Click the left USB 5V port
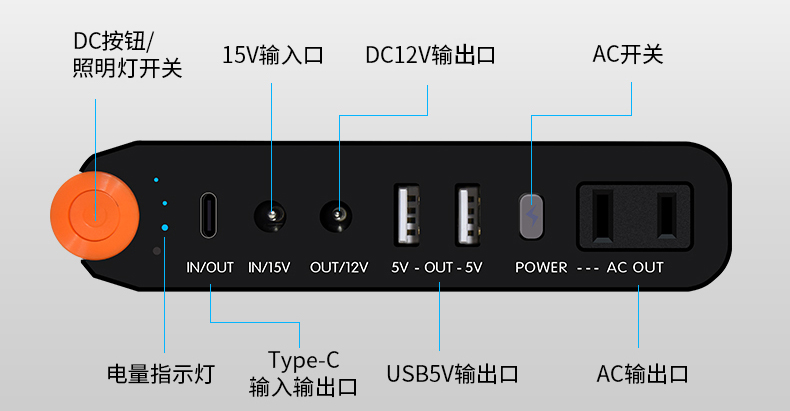 407,215
